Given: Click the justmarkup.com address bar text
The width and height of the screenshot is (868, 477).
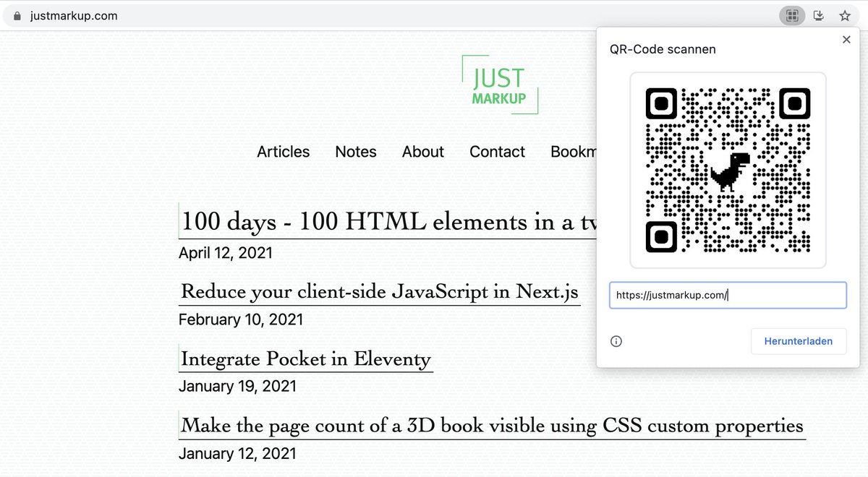Looking at the screenshot, I should pos(74,16).
